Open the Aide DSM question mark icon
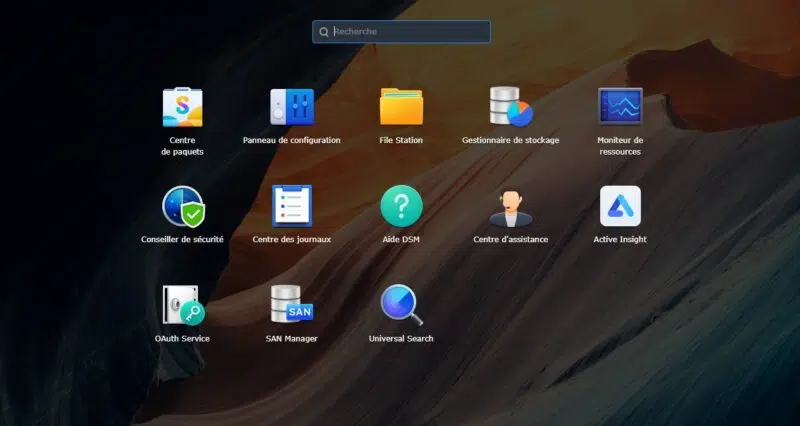 tap(401, 206)
